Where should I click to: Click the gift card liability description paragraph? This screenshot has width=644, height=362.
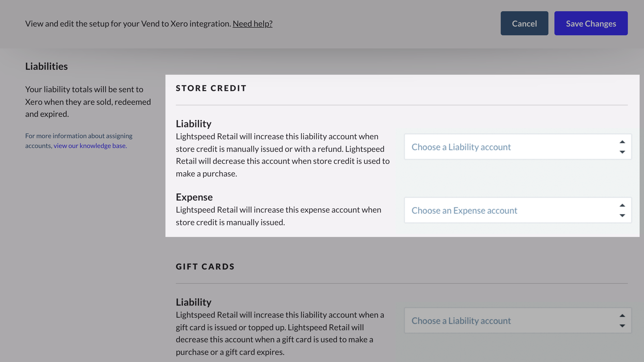pyautogui.click(x=280, y=333)
